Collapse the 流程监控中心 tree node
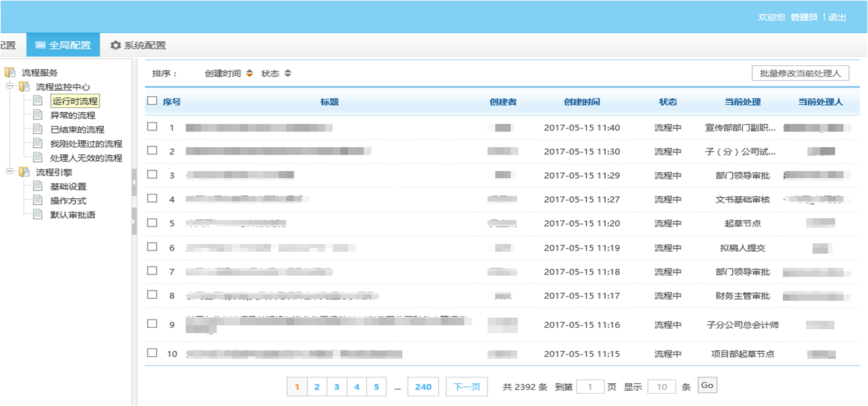The height and width of the screenshot is (406, 868). (10, 86)
